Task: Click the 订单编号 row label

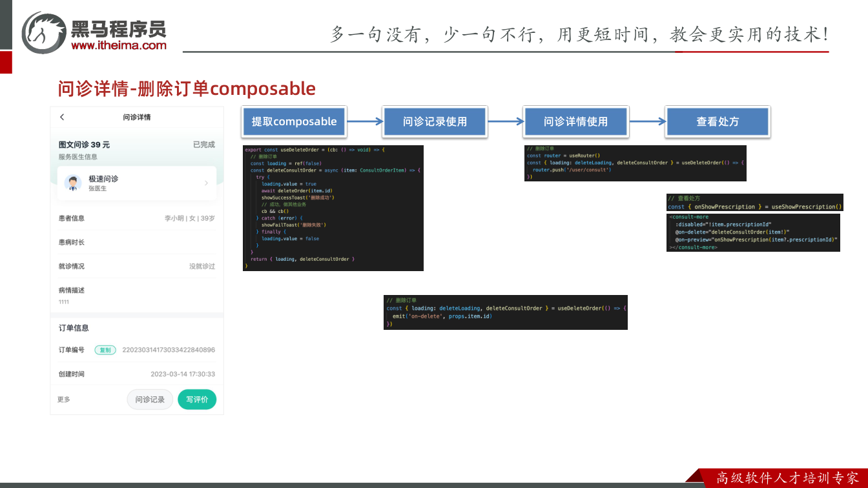Action: coord(71,350)
